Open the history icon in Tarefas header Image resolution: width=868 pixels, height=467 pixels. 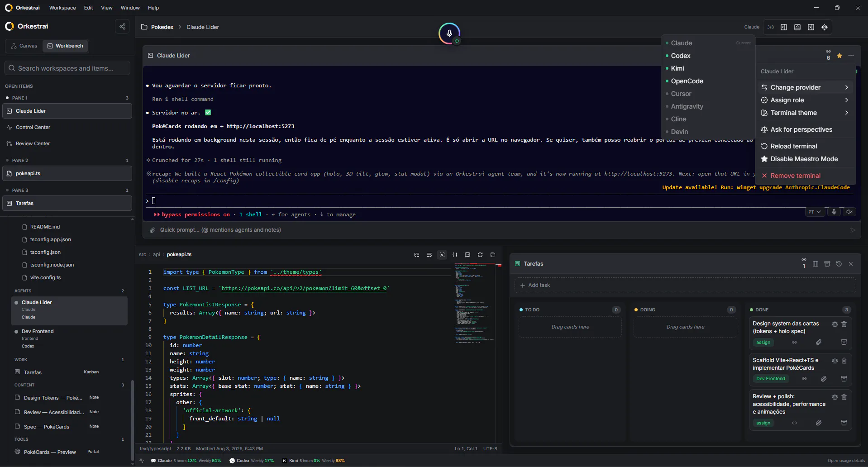[839, 264]
